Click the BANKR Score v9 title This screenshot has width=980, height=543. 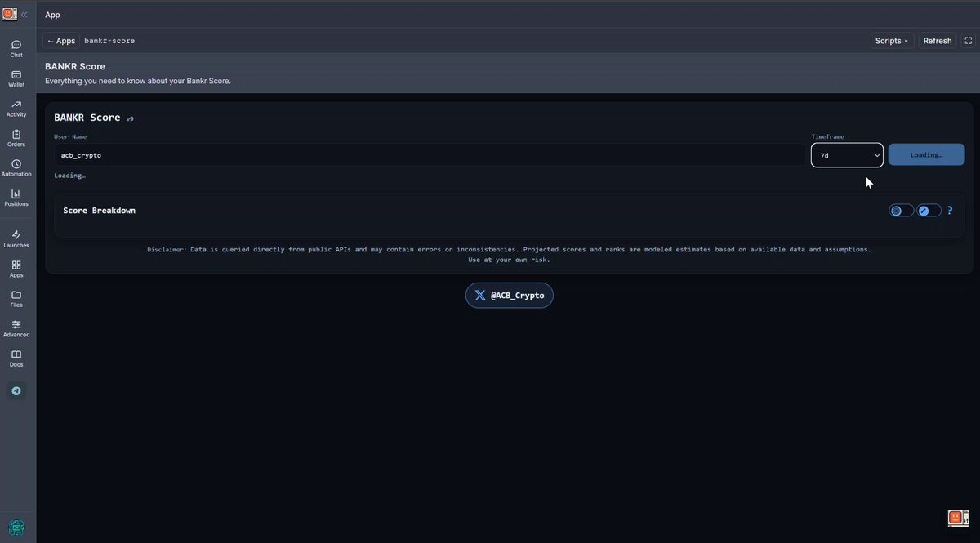coord(94,118)
